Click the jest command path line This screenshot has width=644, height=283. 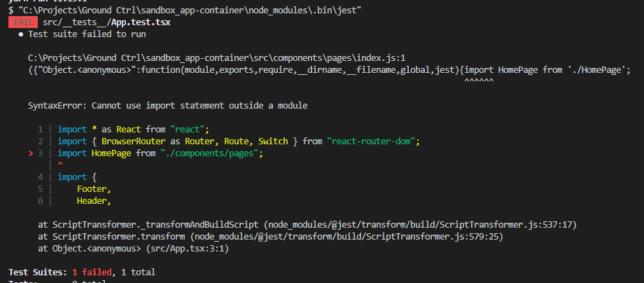(x=185, y=11)
